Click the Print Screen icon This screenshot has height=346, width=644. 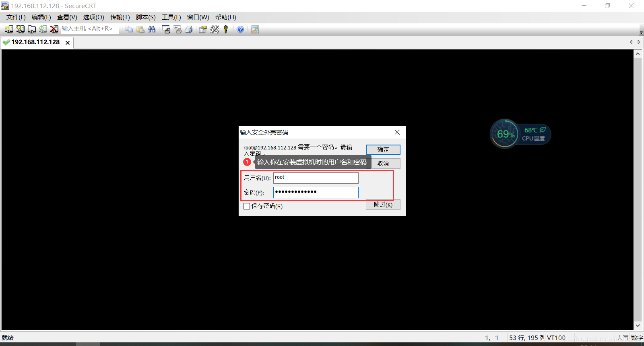pyautogui.click(x=166, y=29)
